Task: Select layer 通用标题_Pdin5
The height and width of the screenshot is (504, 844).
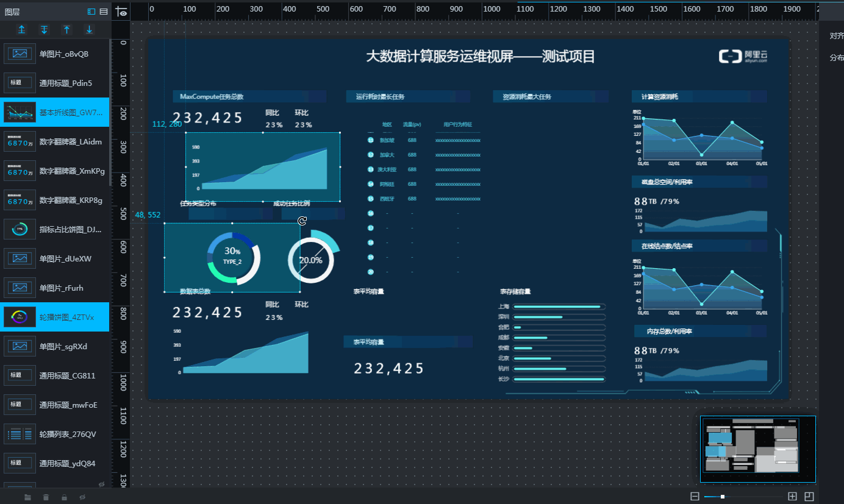Action: coord(55,83)
